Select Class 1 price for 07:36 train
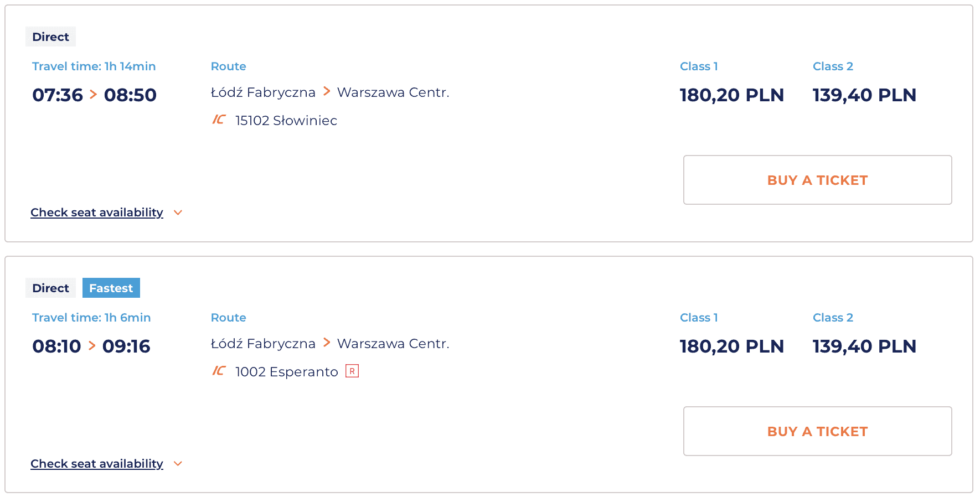Image resolution: width=980 pixels, height=497 pixels. coord(731,95)
